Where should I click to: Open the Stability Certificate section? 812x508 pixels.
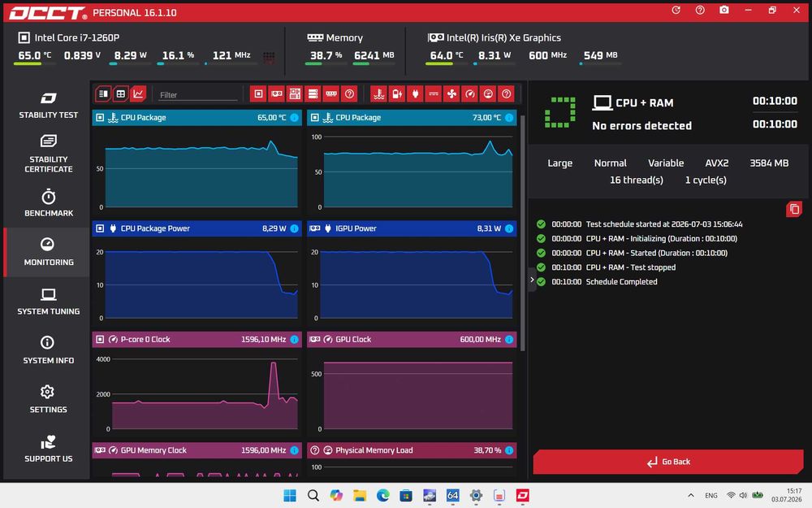point(48,154)
